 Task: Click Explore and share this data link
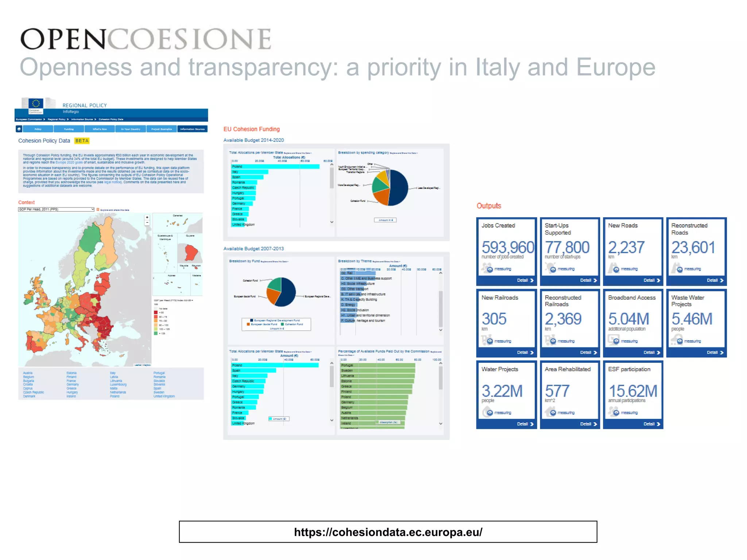[115, 210]
